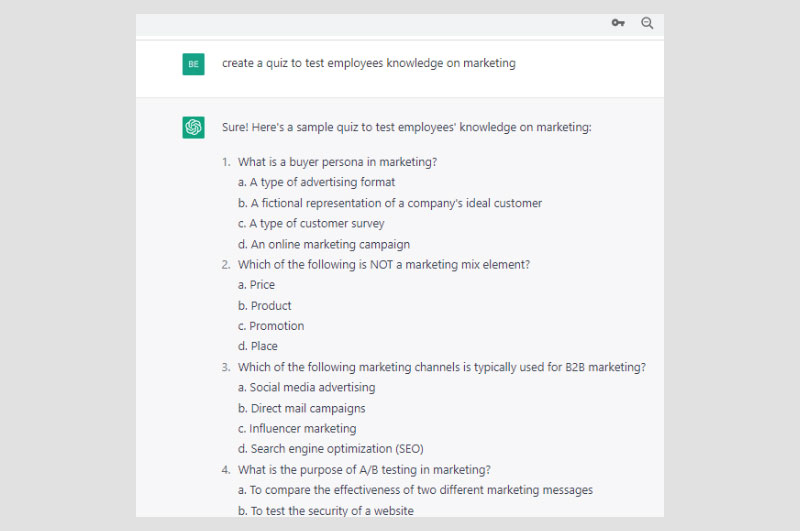Click the user prompt about creating a quiz
Viewport: 800px width, 531px height.
coord(368,63)
